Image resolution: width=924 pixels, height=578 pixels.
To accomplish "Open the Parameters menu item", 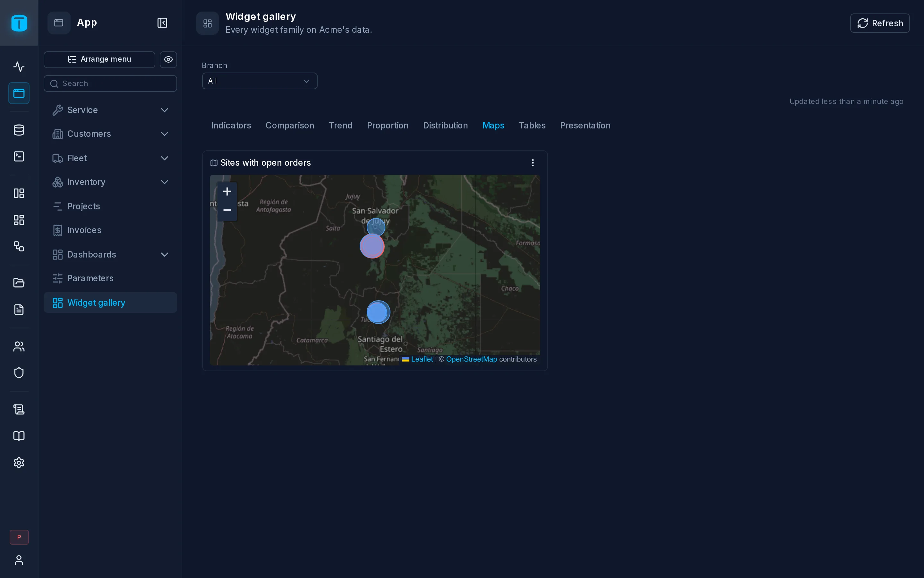I will tap(110, 278).
